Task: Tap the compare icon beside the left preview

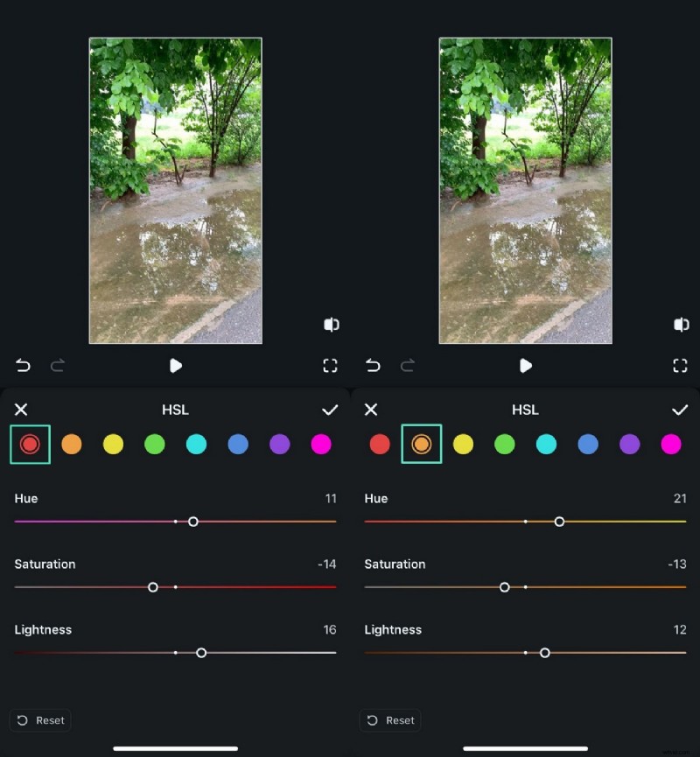Action: (x=331, y=324)
